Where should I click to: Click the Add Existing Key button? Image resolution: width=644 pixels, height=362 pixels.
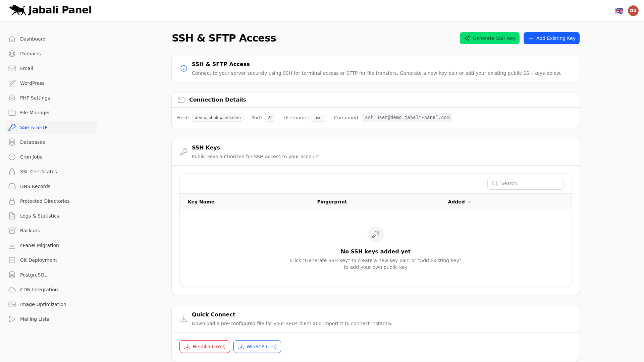click(x=551, y=38)
